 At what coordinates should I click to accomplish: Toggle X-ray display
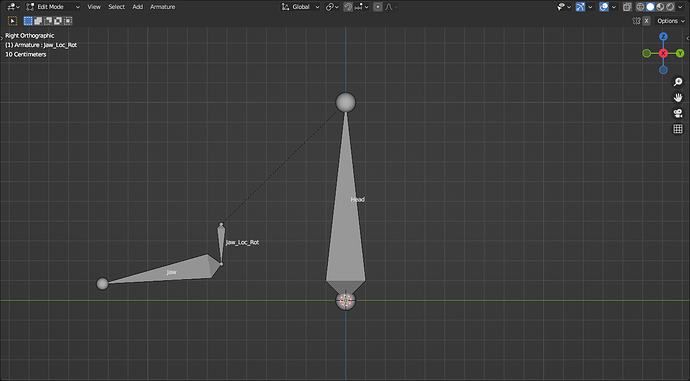[x=628, y=7]
